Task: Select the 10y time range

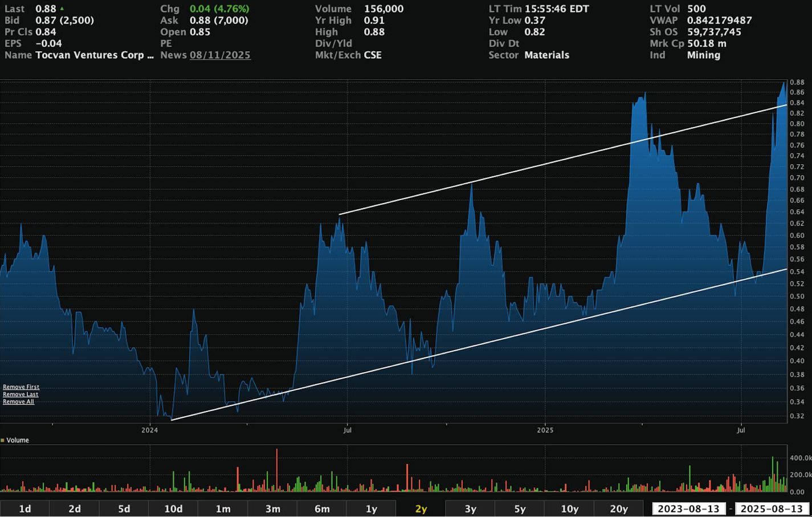Action: pos(569,508)
